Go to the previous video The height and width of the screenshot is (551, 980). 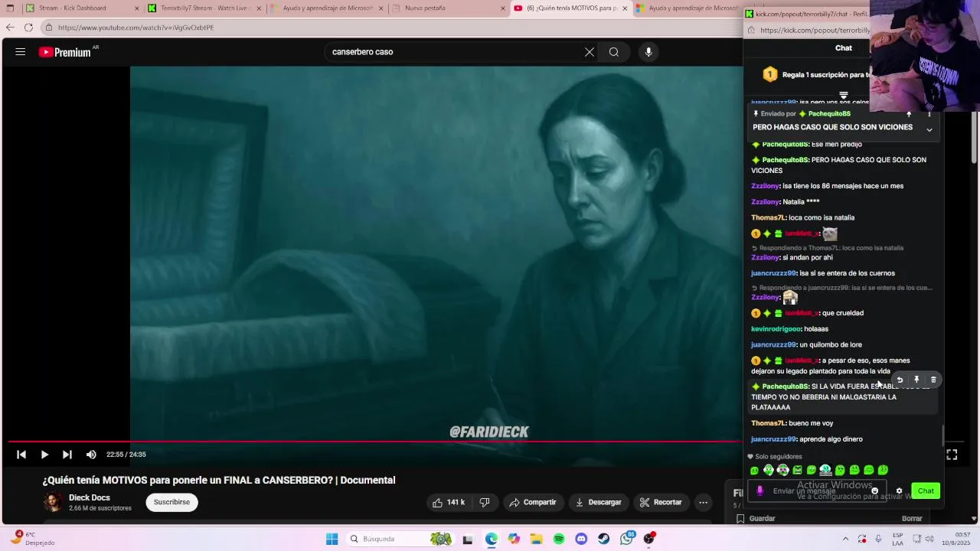click(21, 455)
